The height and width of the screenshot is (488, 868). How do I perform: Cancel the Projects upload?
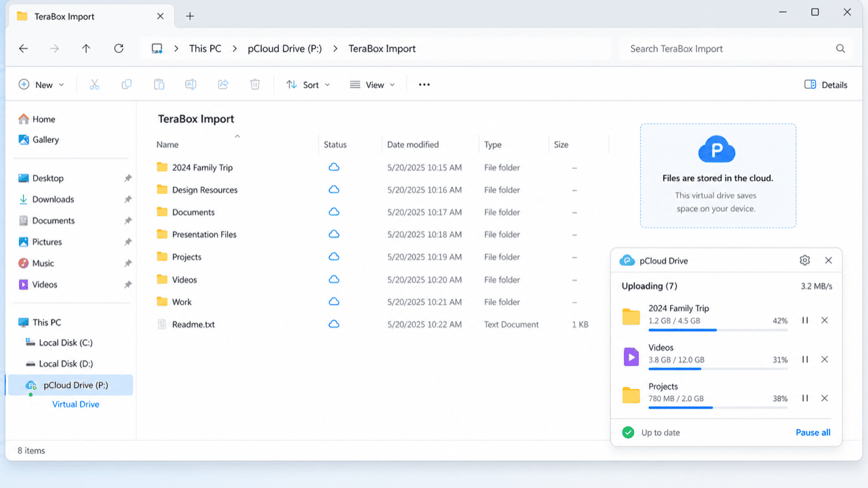[825, 399]
